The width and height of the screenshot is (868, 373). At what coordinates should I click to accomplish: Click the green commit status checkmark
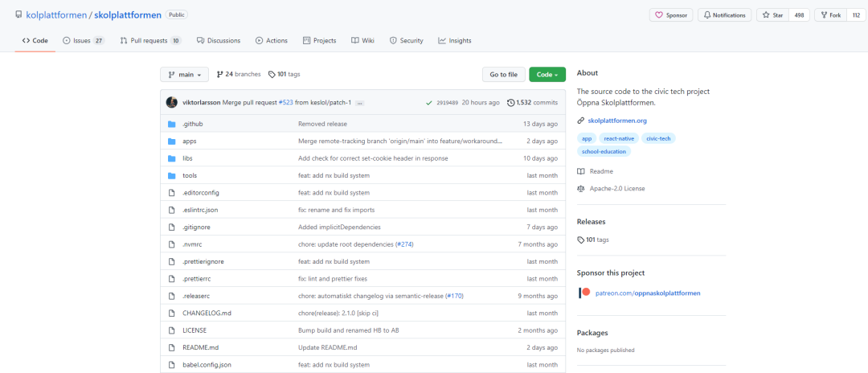(x=429, y=102)
